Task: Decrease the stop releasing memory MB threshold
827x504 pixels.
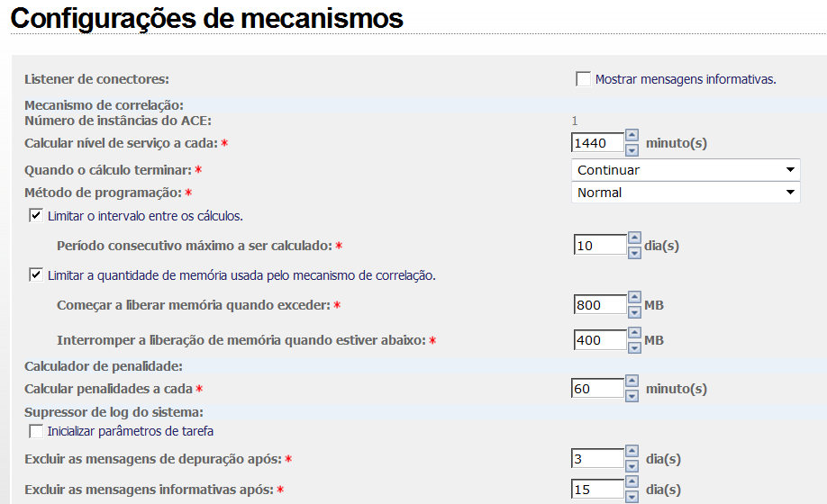Action: coord(634,346)
